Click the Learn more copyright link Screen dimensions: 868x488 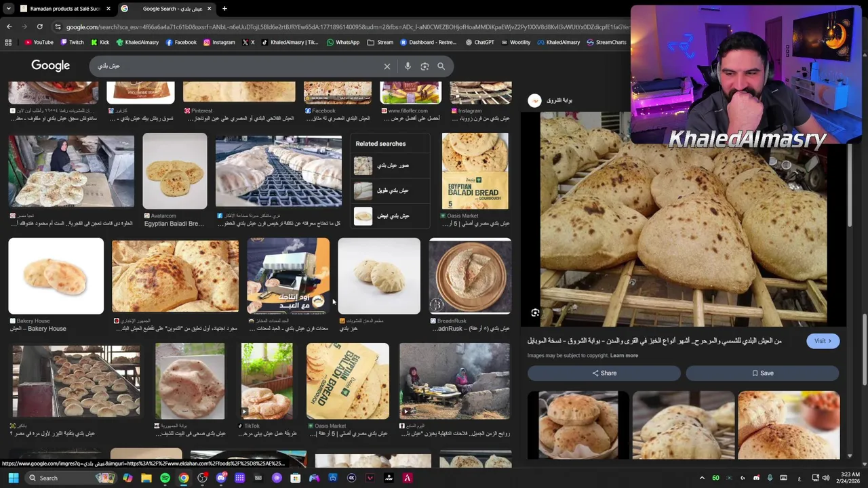coord(624,356)
